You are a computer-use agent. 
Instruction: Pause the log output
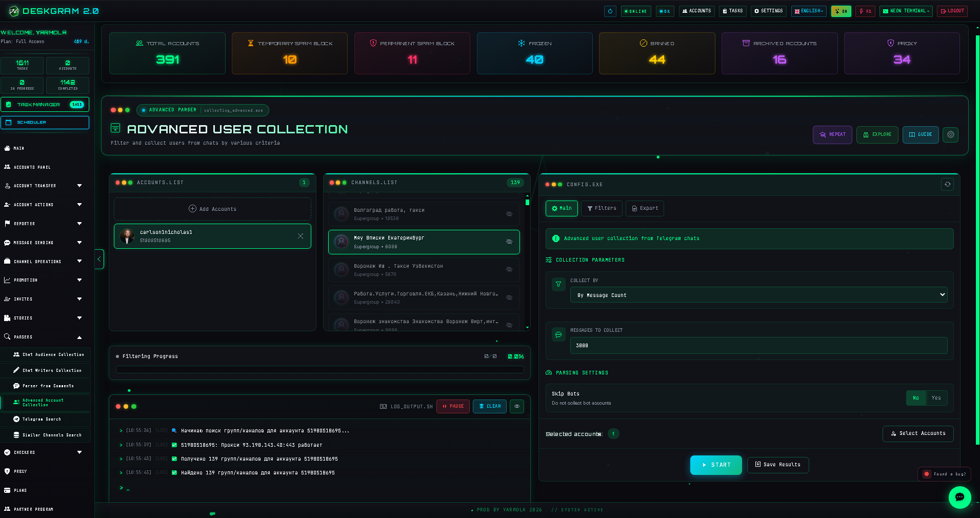(x=453, y=406)
